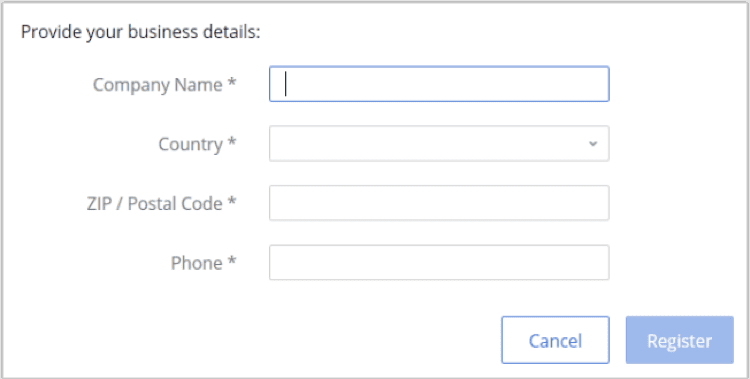Click the Provide your business details heading
The height and width of the screenshot is (379, 750).
pyautogui.click(x=141, y=32)
